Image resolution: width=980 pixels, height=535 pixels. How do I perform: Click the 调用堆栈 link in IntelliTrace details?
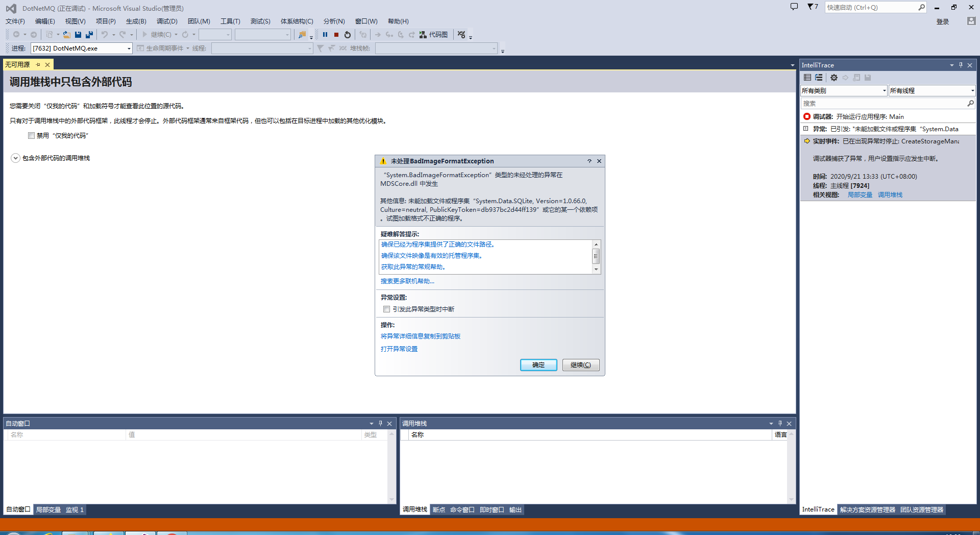coord(890,195)
